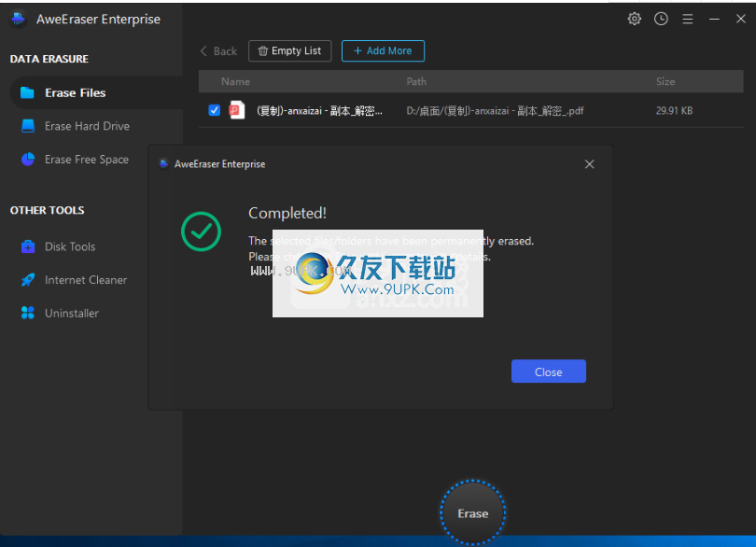This screenshot has height=547, width=756.
Task: Click the OTHER TOOLS section heading
Action: coord(48,210)
